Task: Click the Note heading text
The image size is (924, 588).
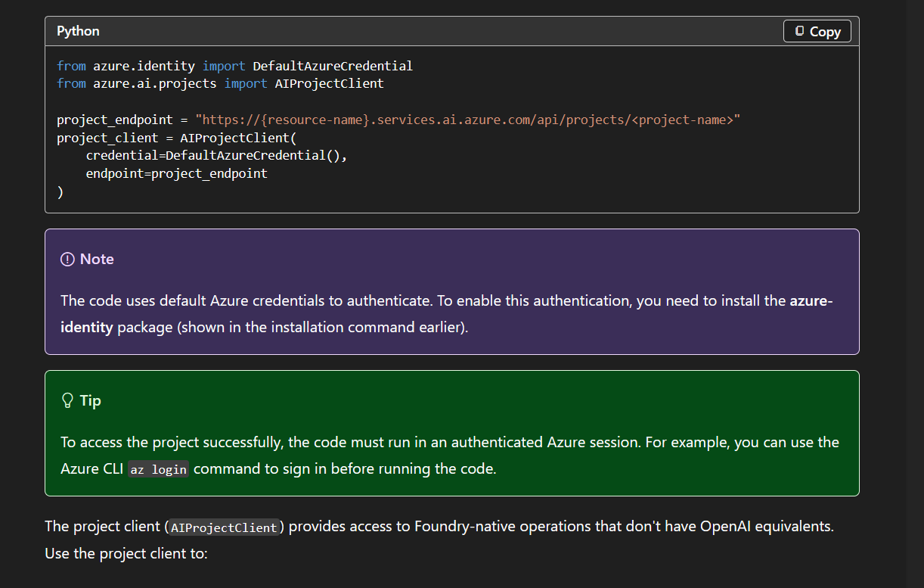Action: click(97, 259)
